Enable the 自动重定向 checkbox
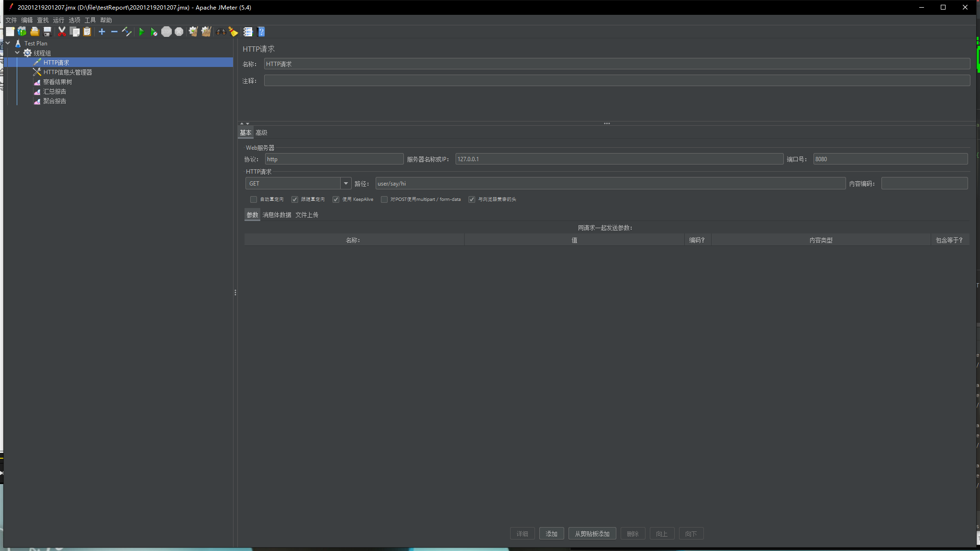980x551 pixels. coord(254,199)
